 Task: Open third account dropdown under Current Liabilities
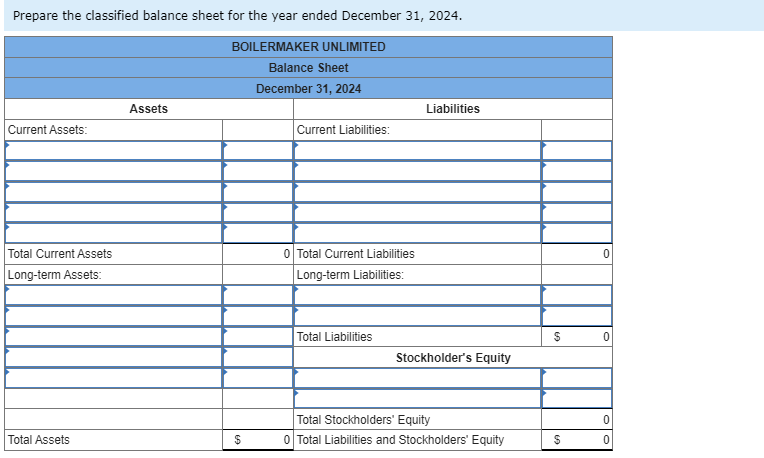417,192
